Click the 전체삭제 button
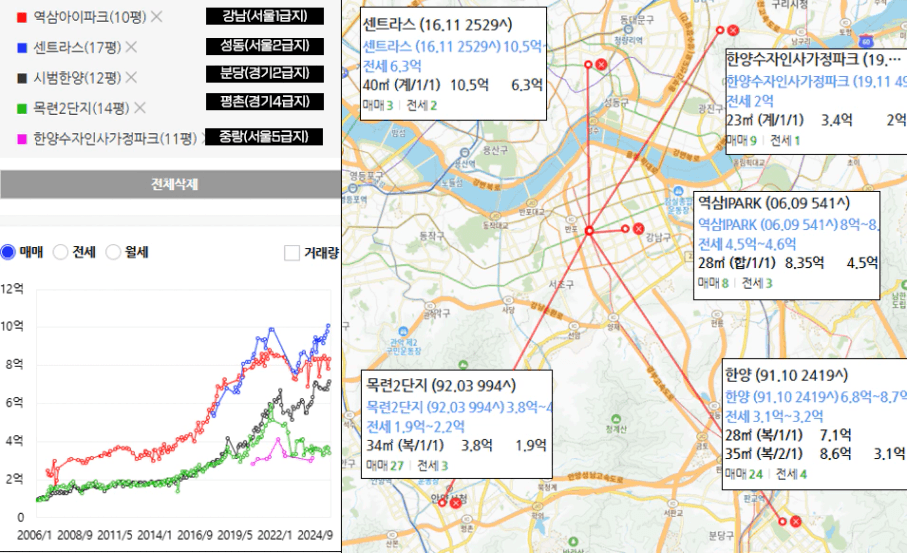This screenshot has height=553, width=907. (171, 184)
